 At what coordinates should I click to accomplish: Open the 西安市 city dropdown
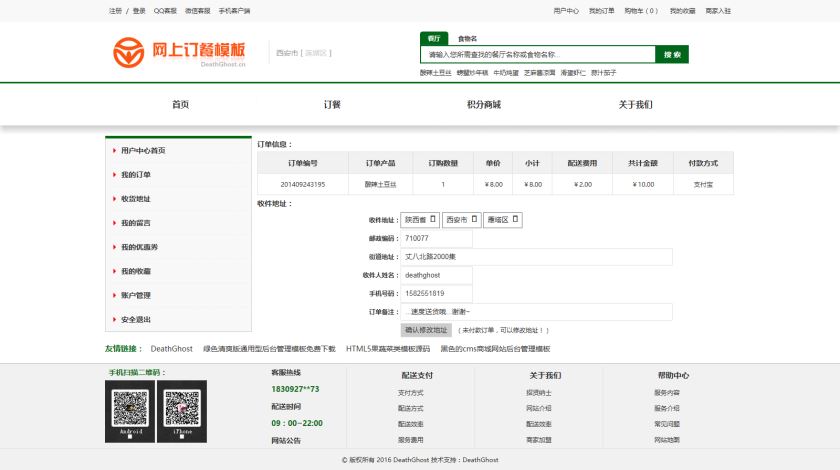point(461,220)
